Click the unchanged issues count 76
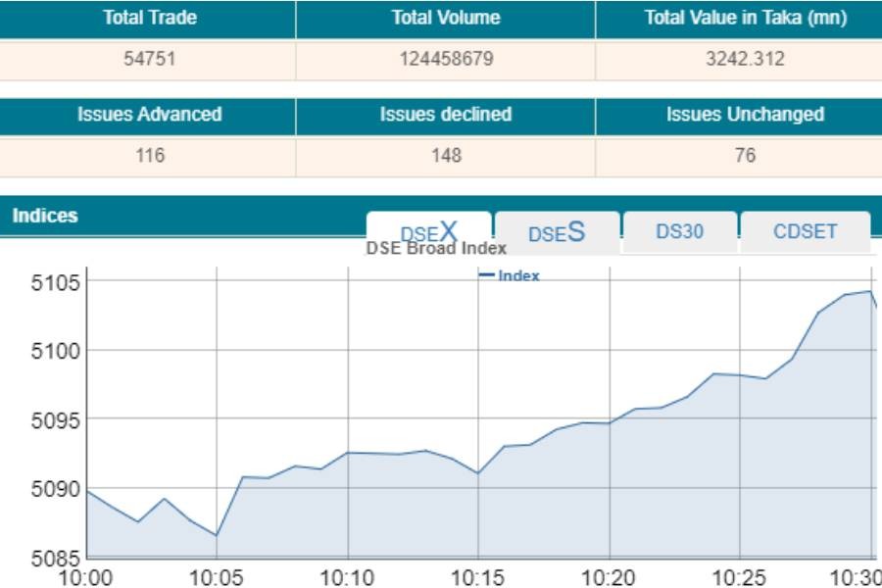Screen dimensions: 882x588 745,156
